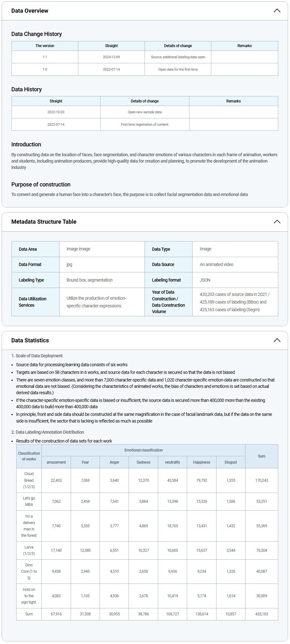The image size is (290, 644).
Task: Select the Happiness column header
Action: (x=202, y=462)
